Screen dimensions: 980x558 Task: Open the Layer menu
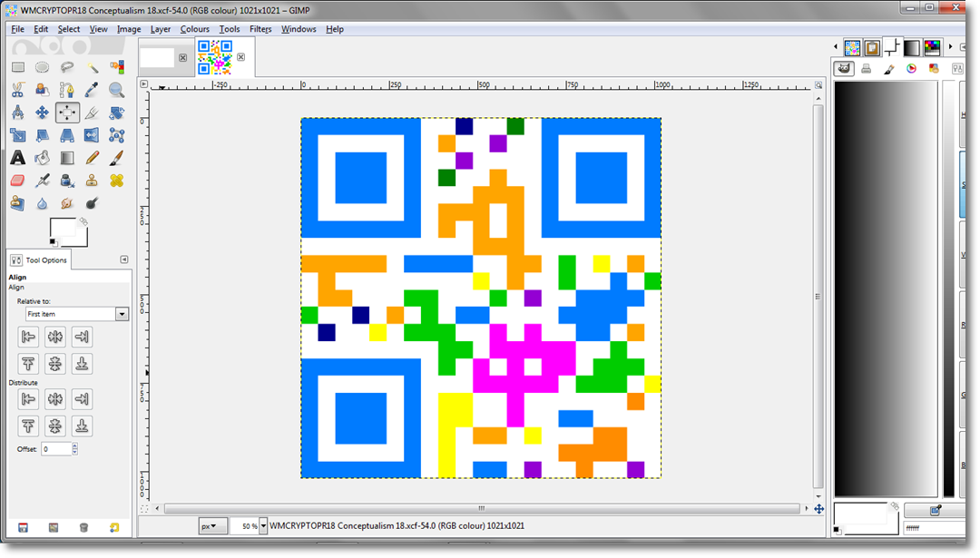160,29
